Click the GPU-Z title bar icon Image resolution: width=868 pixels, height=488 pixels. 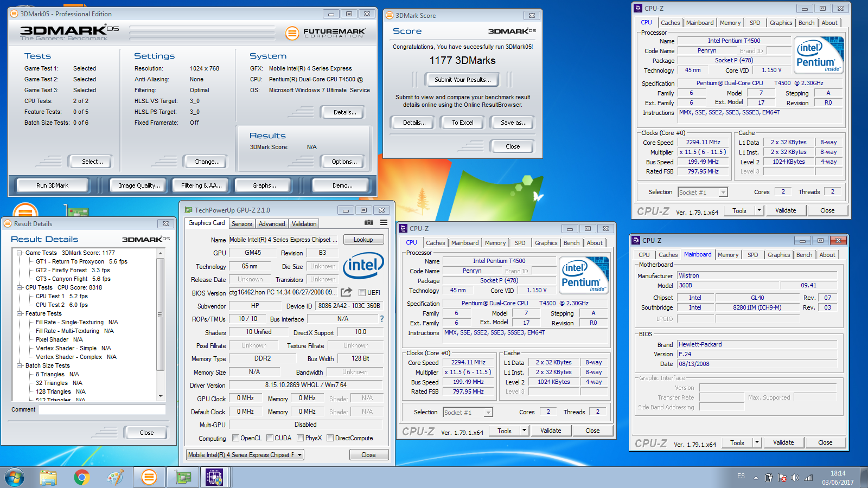tap(189, 210)
